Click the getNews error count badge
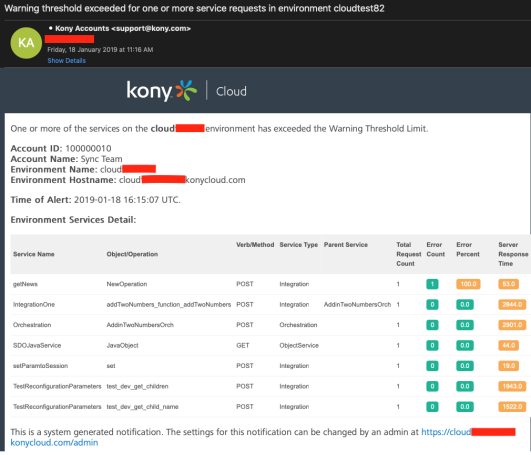Image resolution: width=531 pixels, height=455 pixels. point(432,284)
